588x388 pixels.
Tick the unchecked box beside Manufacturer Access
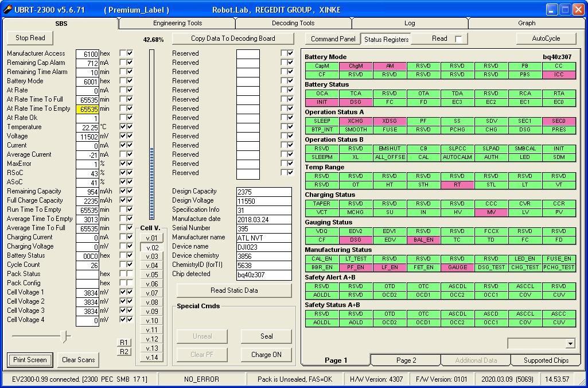[x=123, y=53]
